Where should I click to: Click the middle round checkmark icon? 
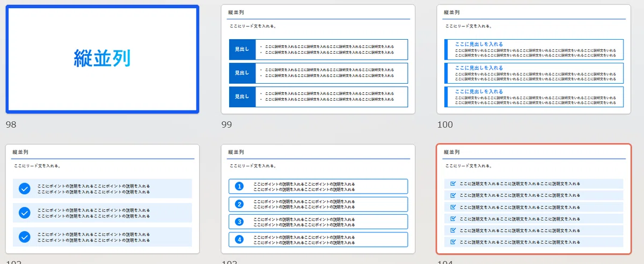pyautogui.click(x=25, y=213)
